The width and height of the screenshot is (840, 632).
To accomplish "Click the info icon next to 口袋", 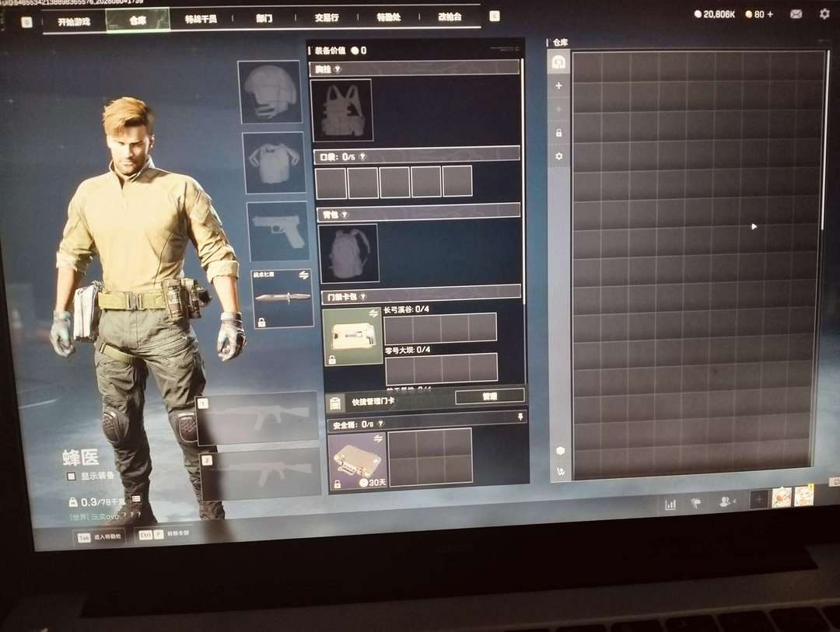I will click(362, 156).
